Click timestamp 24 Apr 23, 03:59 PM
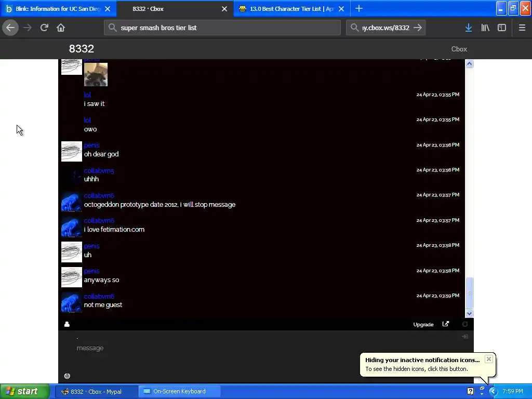 point(437,296)
